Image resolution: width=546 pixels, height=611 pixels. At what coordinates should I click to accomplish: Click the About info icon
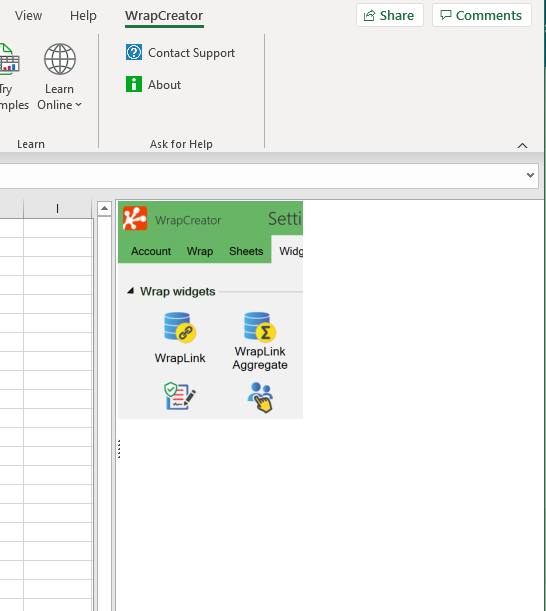134,84
